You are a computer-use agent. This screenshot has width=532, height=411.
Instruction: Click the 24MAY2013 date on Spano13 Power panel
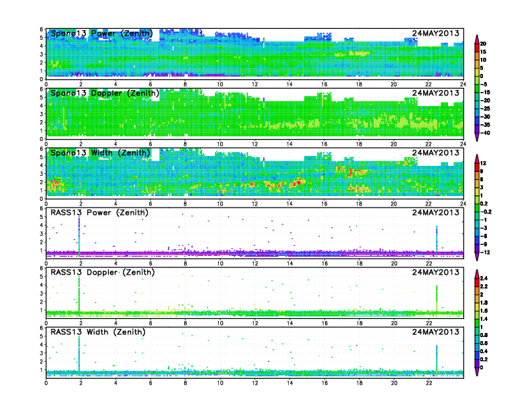[436, 33]
